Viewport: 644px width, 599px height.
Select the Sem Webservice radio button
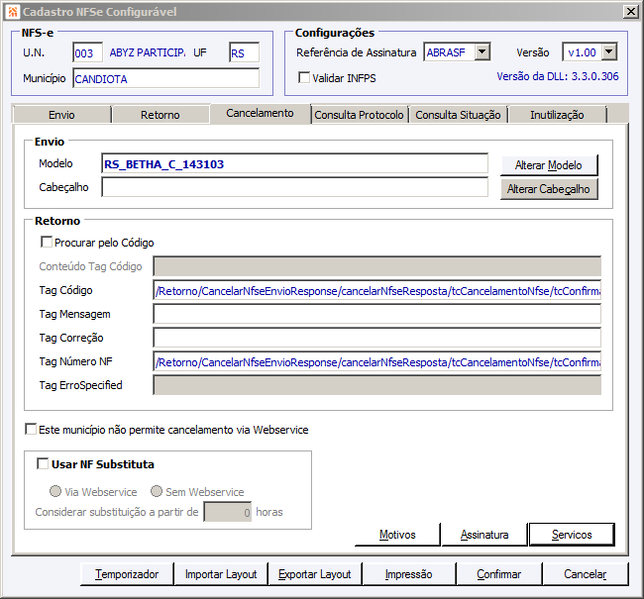point(156,491)
